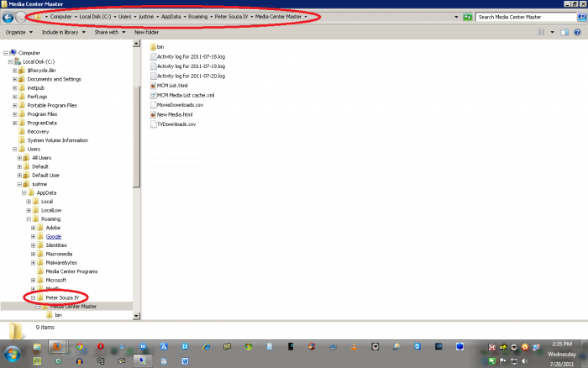Image resolution: width=588 pixels, height=368 pixels.
Task: Click the justme breadcrumb segment
Action: pos(146,17)
